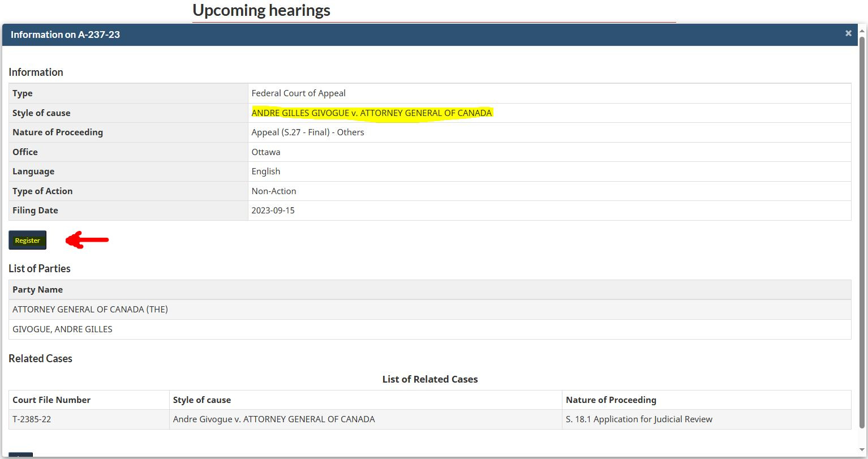Click the 'Filing Date' row label
Screen dimensions: 868x459
point(35,211)
